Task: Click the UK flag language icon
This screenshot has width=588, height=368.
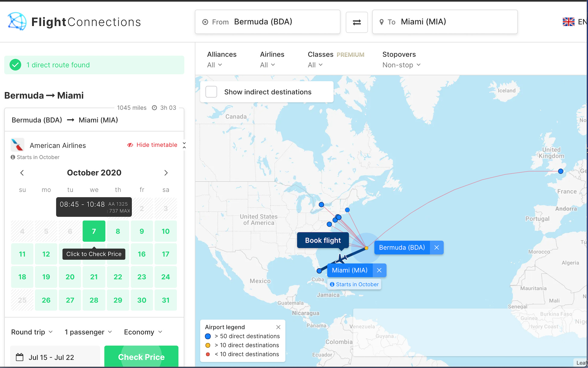Action: [x=568, y=22]
